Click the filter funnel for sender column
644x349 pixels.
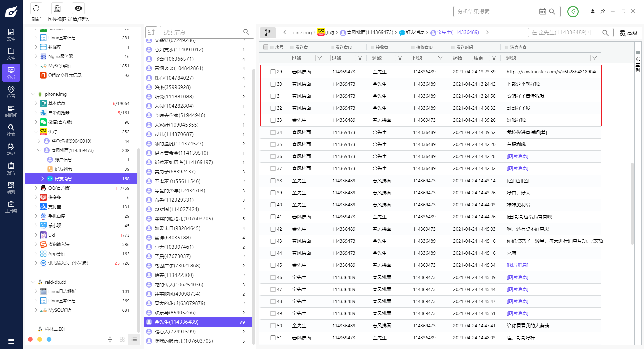point(320,58)
